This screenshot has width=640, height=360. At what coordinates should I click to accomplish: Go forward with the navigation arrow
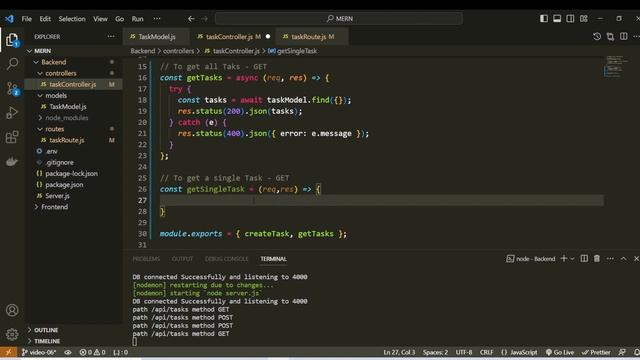[x=204, y=19]
